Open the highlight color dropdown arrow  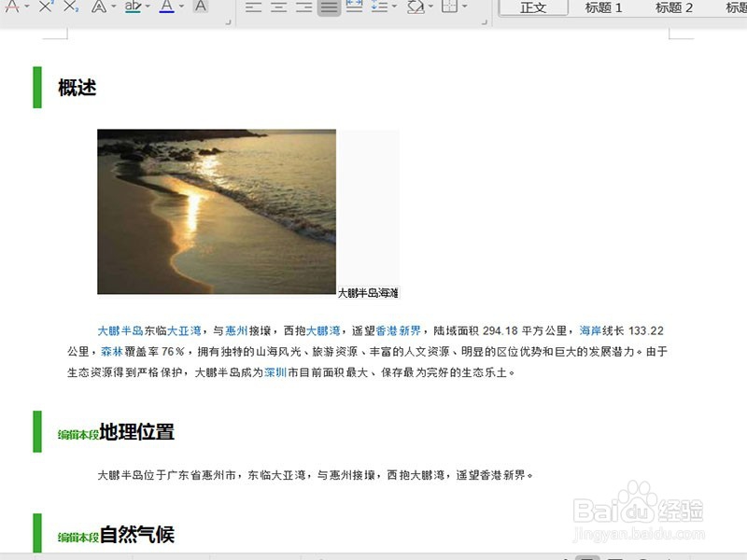coord(148,7)
